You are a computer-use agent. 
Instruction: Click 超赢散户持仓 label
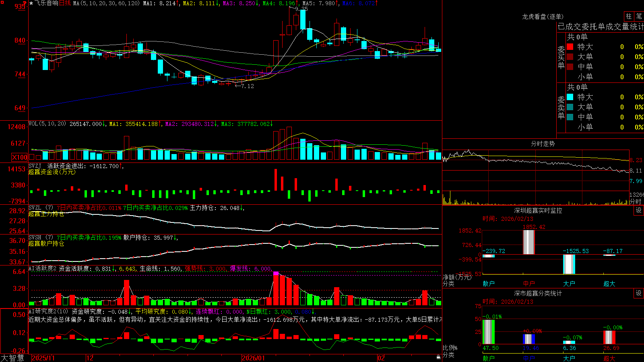pyautogui.click(x=46, y=244)
